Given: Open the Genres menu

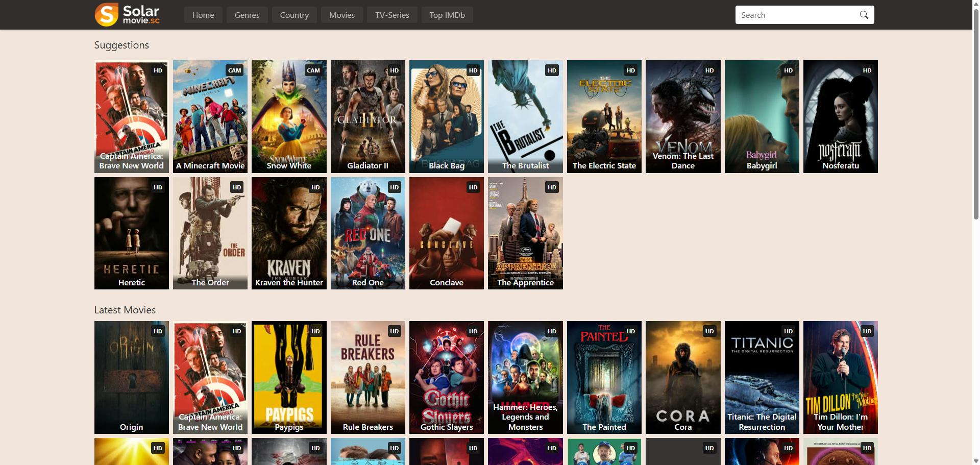Looking at the screenshot, I should [x=247, y=15].
